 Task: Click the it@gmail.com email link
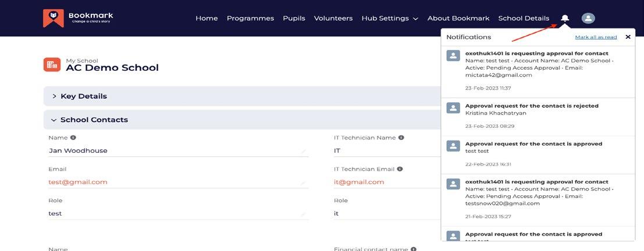tap(359, 182)
